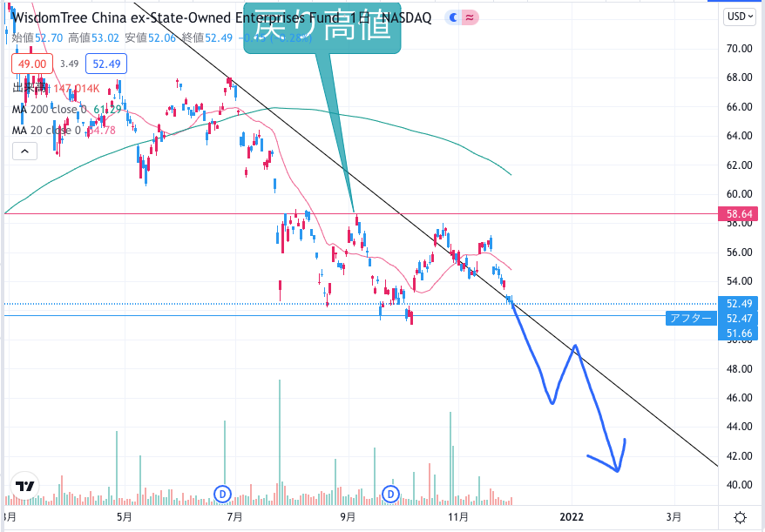
Task: Click the dividend D marker near 7月
Action: point(223,495)
